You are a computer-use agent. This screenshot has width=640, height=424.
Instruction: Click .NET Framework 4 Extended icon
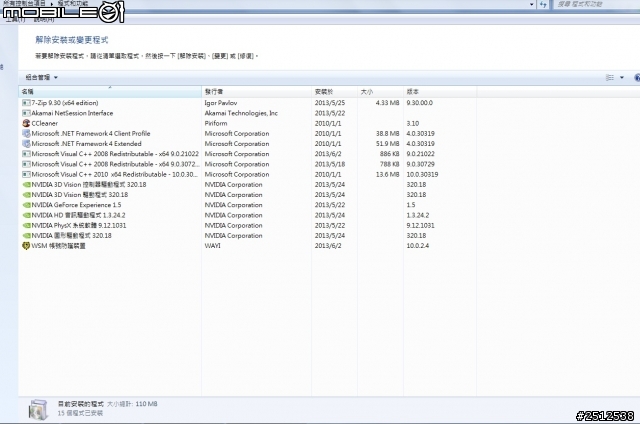[x=26, y=144]
